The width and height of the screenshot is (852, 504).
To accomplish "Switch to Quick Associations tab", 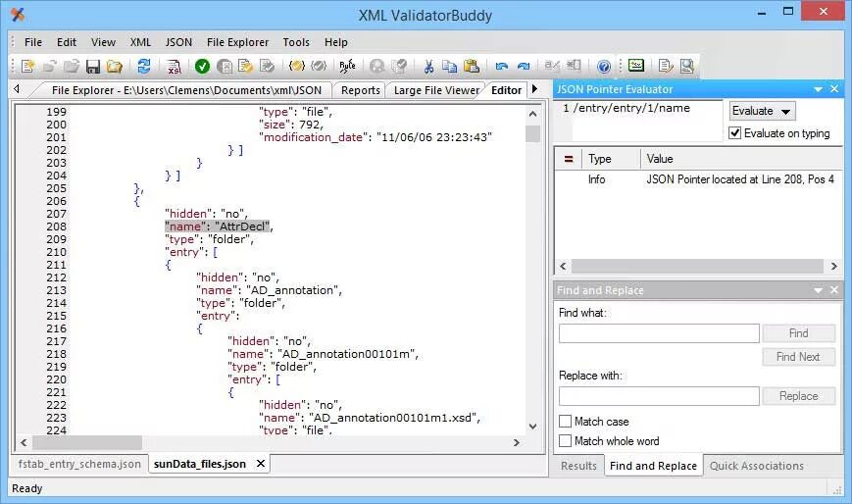I will (x=756, y=466).
